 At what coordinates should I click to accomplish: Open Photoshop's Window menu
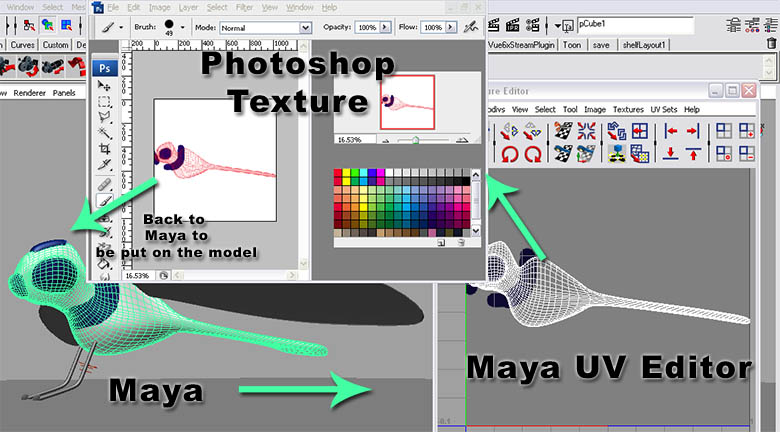[x=299, y=7]
